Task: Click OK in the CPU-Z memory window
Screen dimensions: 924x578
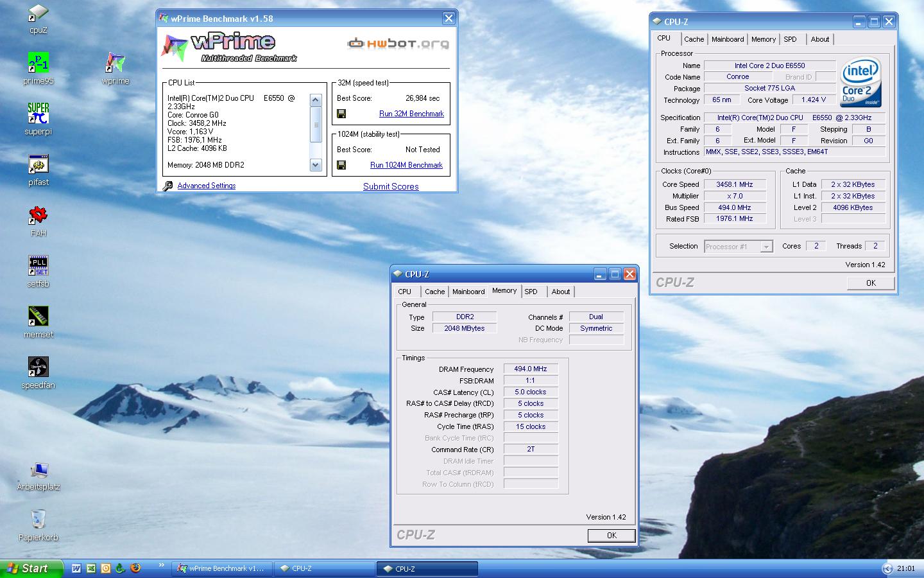Action: point(612,536)
